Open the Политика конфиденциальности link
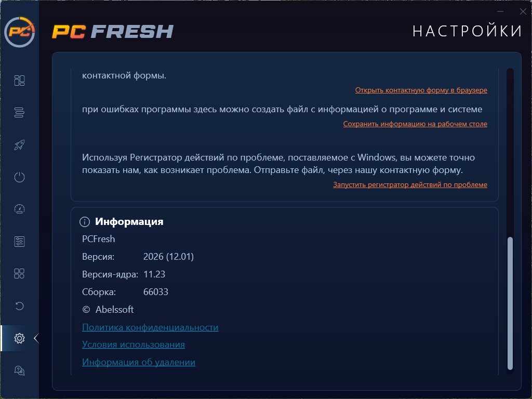Screen dimensions: 532x399 (x=150, y=327)
